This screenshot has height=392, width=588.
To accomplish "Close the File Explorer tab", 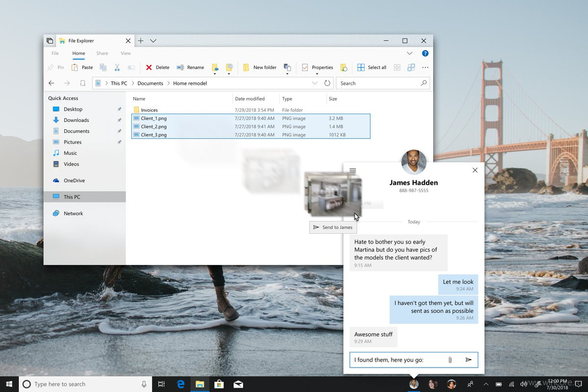I will (128, 41).
